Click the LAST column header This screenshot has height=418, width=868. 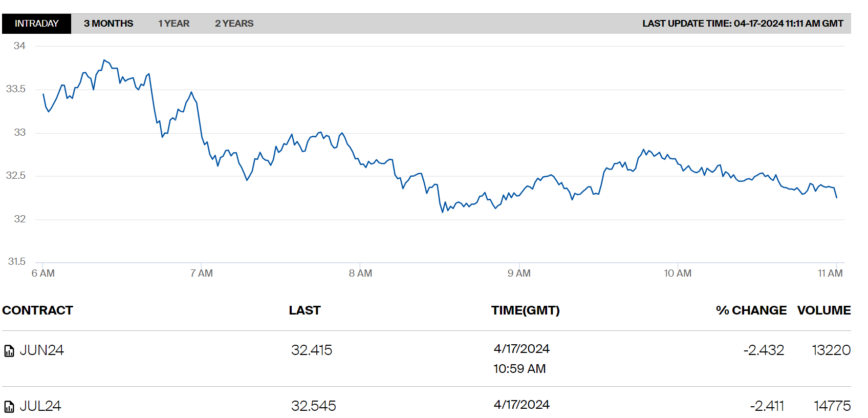pos(305,310)
